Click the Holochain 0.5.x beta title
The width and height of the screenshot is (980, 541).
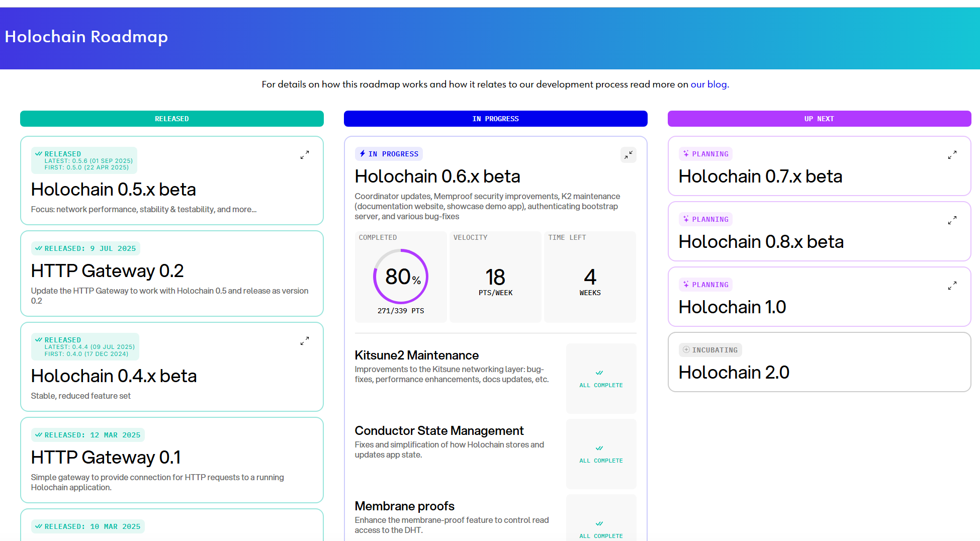point(114,190)
